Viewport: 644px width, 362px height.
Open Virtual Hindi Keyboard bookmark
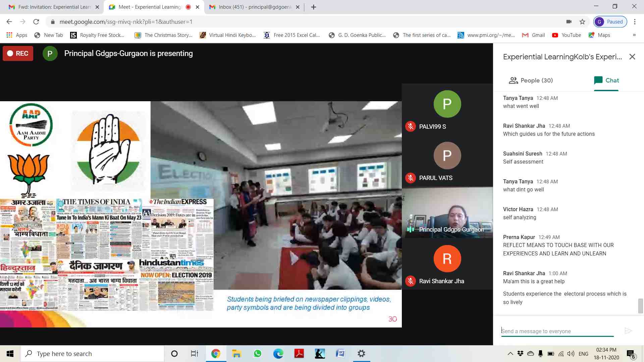[x=227, y=35]
